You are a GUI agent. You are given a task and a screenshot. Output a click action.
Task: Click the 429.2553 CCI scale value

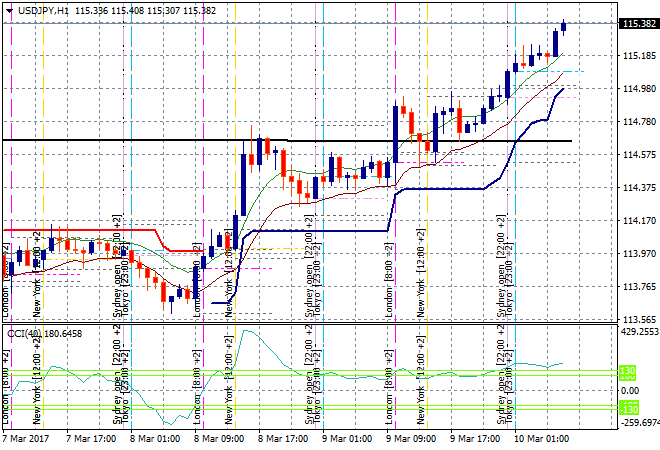pos(636,331)
